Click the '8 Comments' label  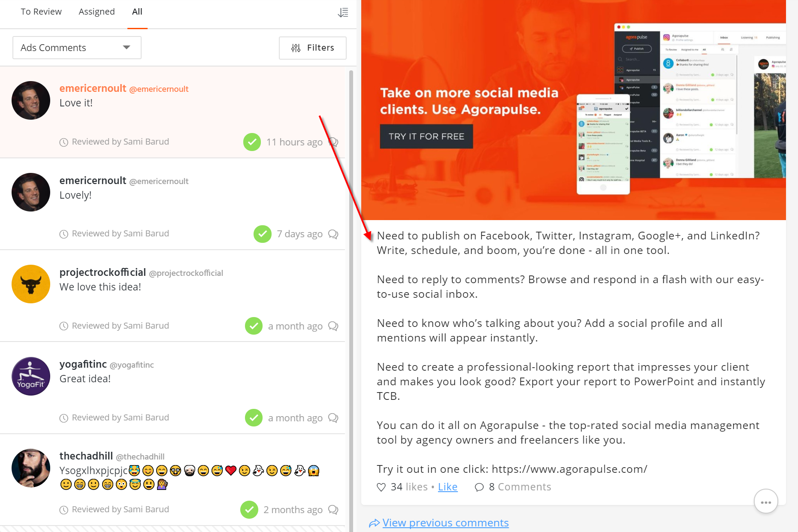pos(520,487)
